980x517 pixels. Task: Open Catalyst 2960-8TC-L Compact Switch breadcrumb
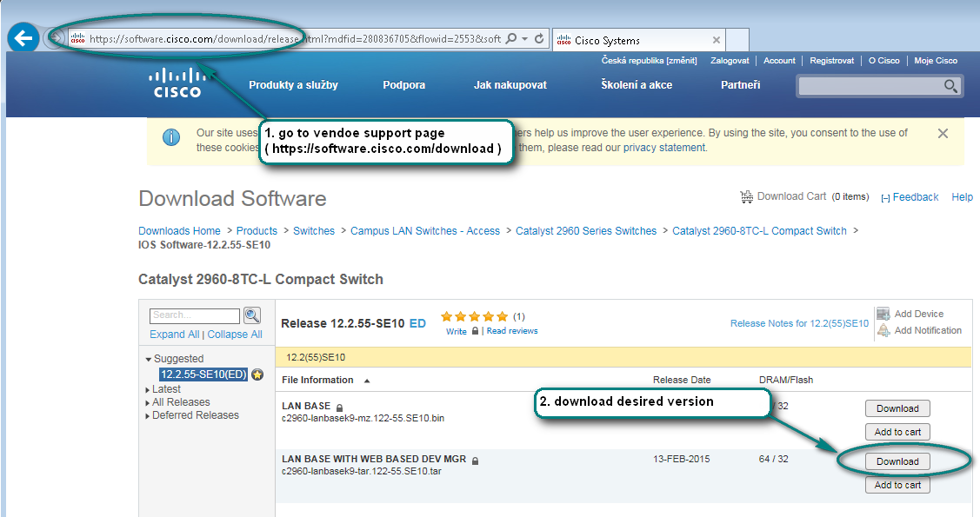759,231
